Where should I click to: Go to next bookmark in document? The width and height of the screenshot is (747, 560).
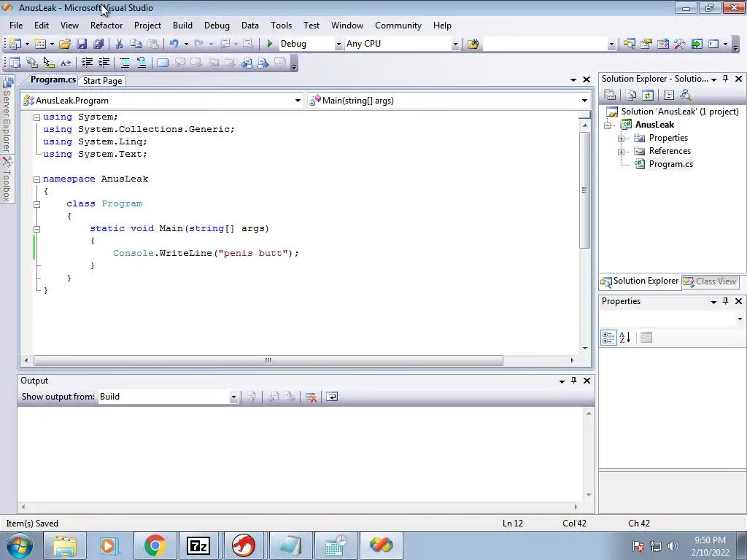(263, 63)
